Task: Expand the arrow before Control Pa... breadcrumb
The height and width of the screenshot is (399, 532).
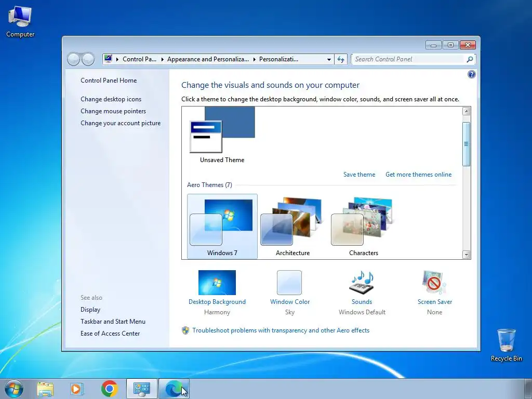Action: [x=117, y=59]
